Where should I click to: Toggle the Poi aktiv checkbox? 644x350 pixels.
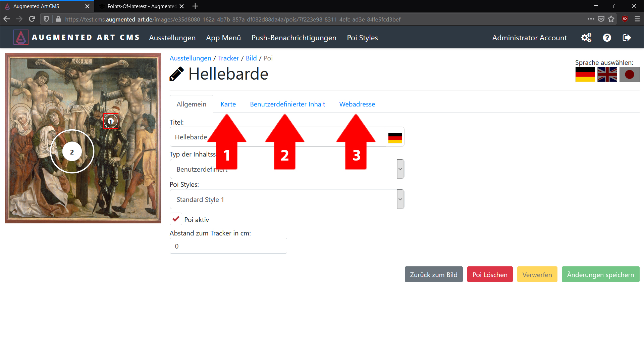[176, 219]
